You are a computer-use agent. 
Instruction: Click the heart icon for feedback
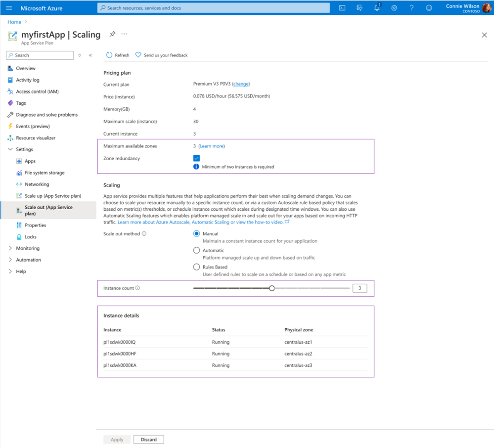(x=138, y=55)
